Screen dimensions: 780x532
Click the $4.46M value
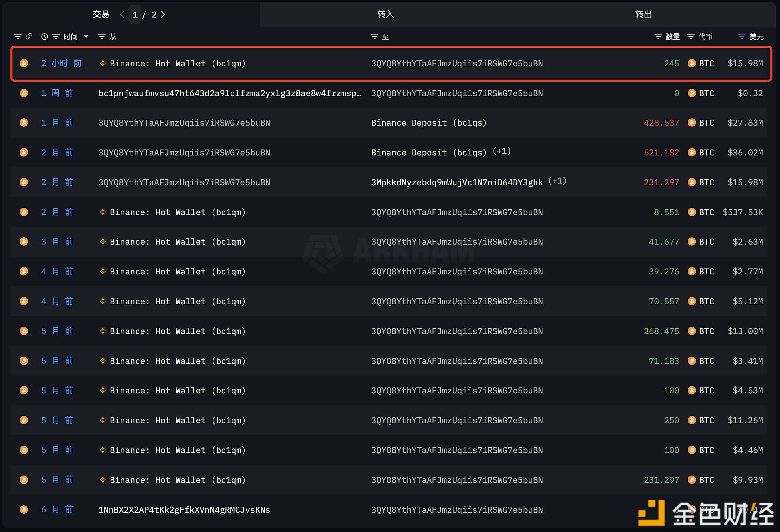click(748, 450)
